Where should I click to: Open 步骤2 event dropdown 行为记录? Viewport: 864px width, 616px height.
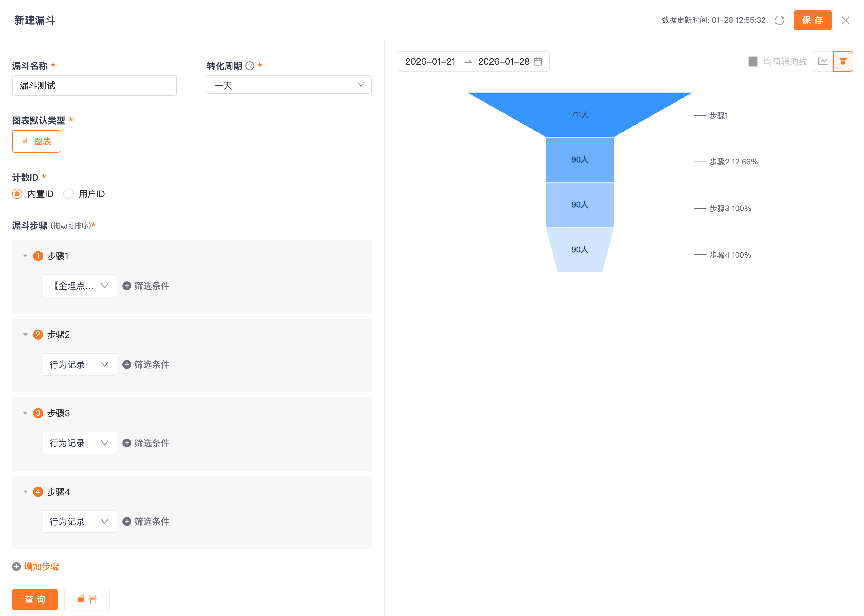coord(79,364)
